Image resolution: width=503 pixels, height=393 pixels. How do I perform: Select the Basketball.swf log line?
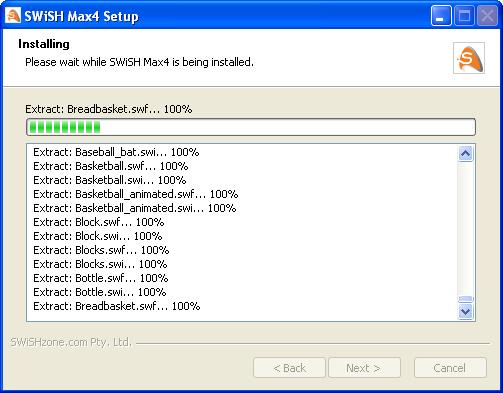tap(111, 166)
